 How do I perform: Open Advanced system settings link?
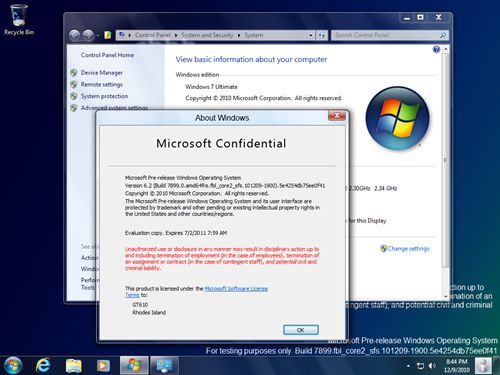114,108
